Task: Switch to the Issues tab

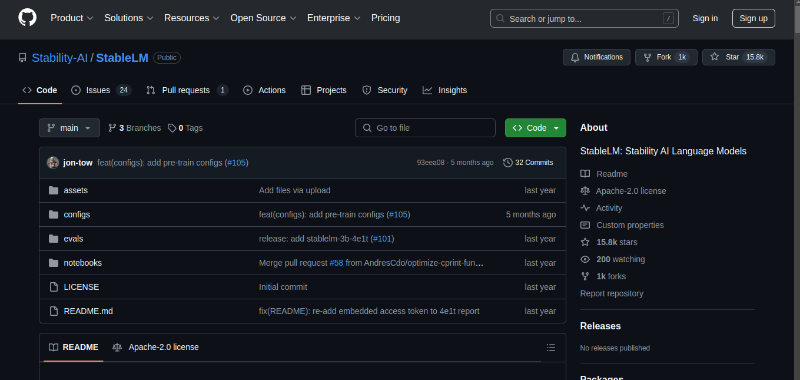Action: coord(101,90)
